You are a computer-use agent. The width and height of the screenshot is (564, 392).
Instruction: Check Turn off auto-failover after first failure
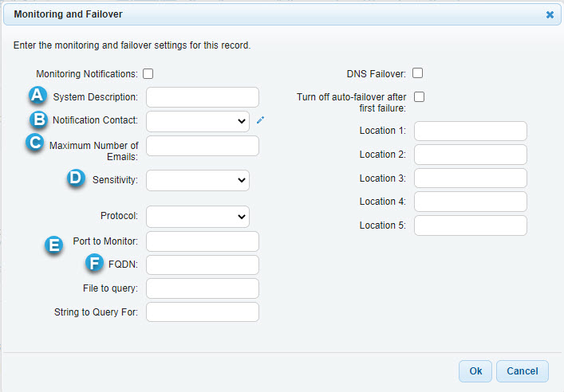click(419, 96)
